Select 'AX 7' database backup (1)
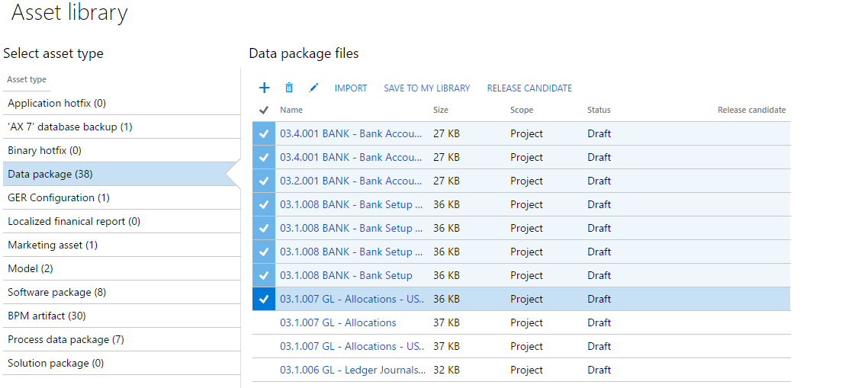 coord(70,127)
